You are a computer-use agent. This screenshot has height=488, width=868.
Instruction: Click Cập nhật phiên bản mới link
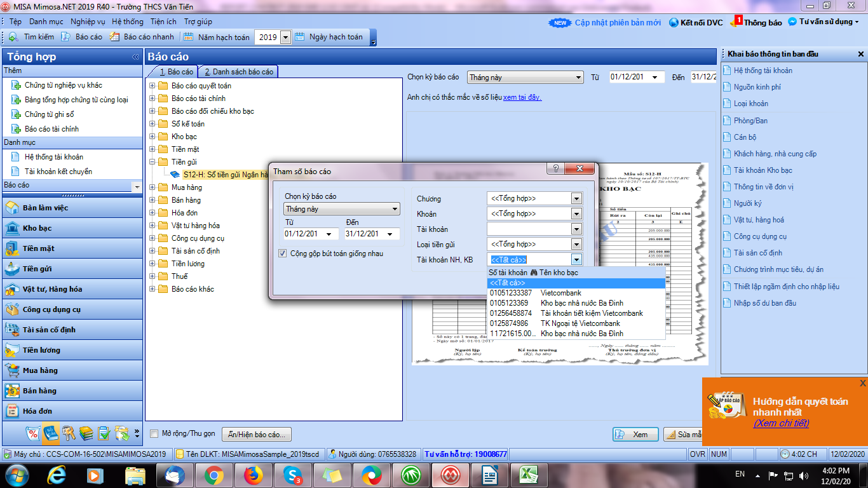click(x=618, y=22)
